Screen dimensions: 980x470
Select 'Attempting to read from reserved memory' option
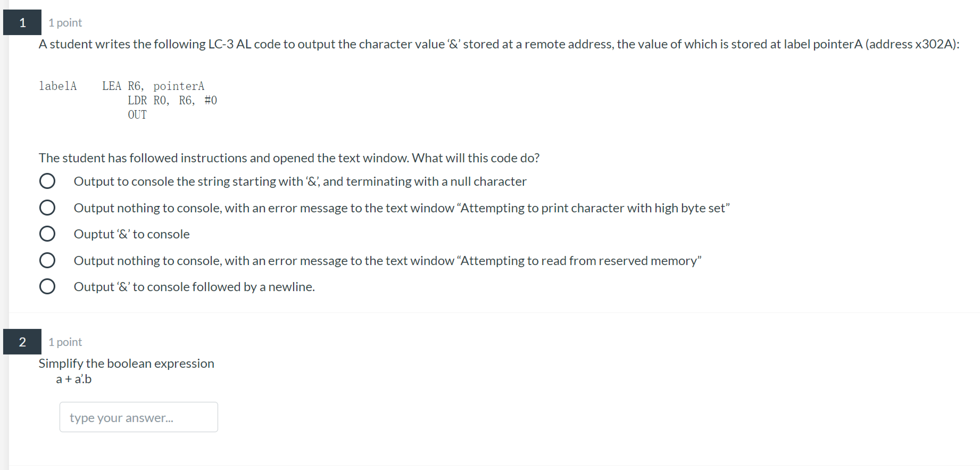click(47, 260)
